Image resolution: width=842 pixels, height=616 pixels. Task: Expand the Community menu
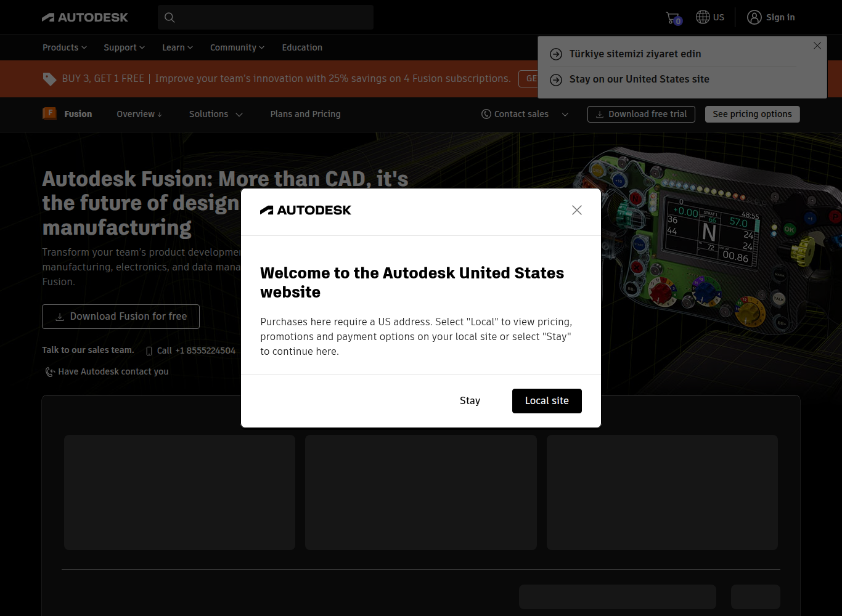[237, 47]
